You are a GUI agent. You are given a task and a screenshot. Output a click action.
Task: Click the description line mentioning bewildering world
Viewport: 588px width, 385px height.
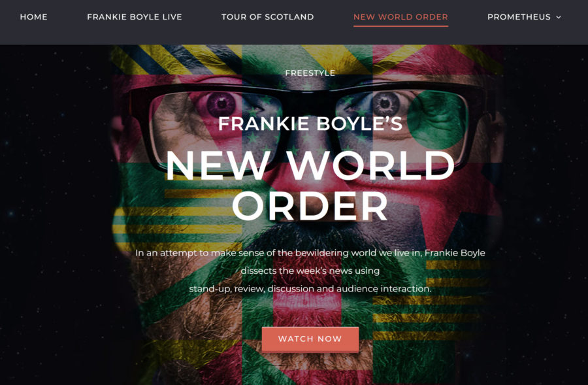310,253
